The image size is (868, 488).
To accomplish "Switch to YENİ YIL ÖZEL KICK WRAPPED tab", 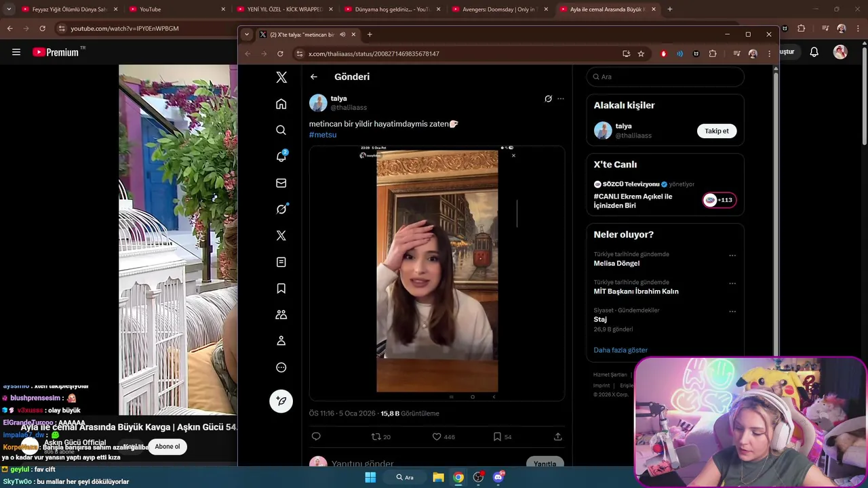I will pyautogui.click(x=285, y=9).
